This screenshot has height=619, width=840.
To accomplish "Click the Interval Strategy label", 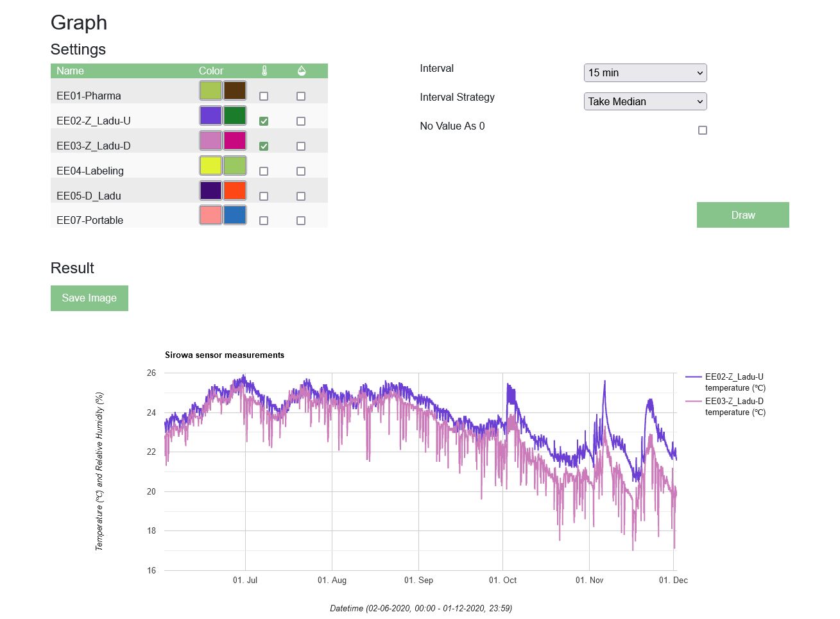I will (x=457, y=98).
